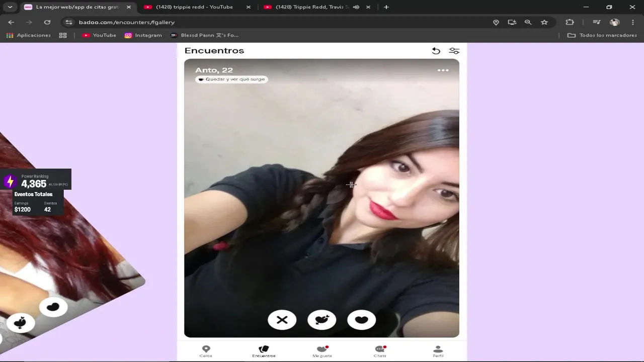Viewport: 644px width, 362px height.
Task: Close the 'trippie redd - YouTube' tab
Action: (248, 7)
